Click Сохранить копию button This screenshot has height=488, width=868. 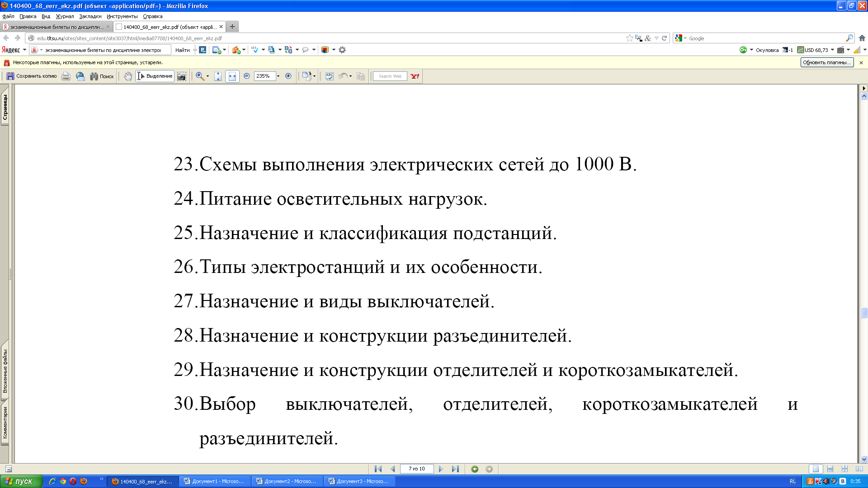[32, 76]
